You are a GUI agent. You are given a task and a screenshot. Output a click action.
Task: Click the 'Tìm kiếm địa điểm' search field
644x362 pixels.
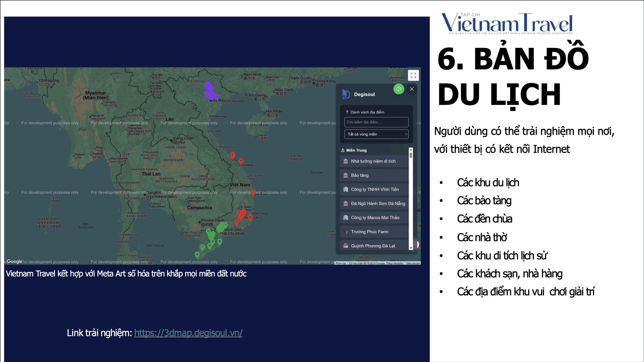376,122
